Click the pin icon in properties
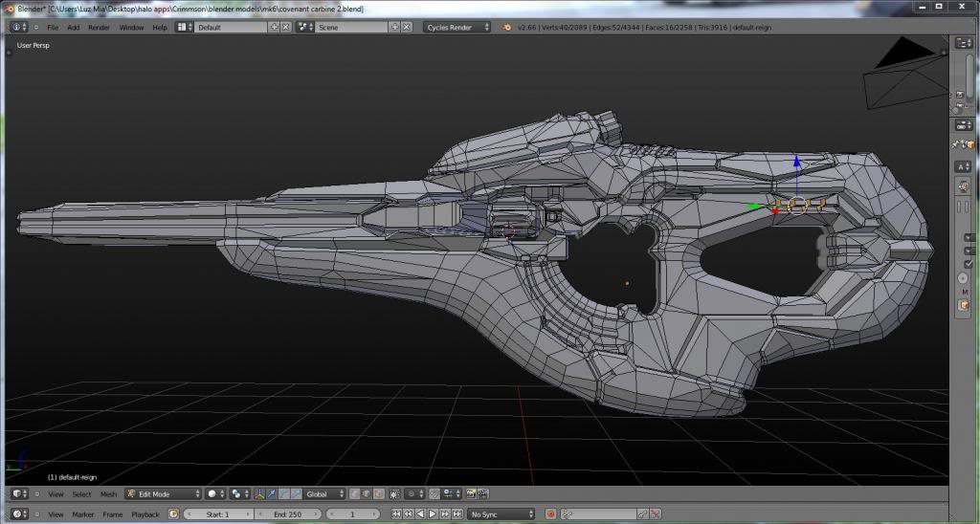980x524 pixels. [x=956, y=144]
